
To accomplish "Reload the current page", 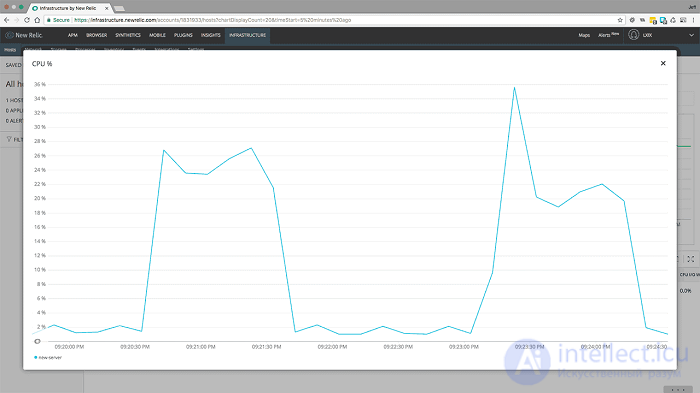I will pos(27,20).
